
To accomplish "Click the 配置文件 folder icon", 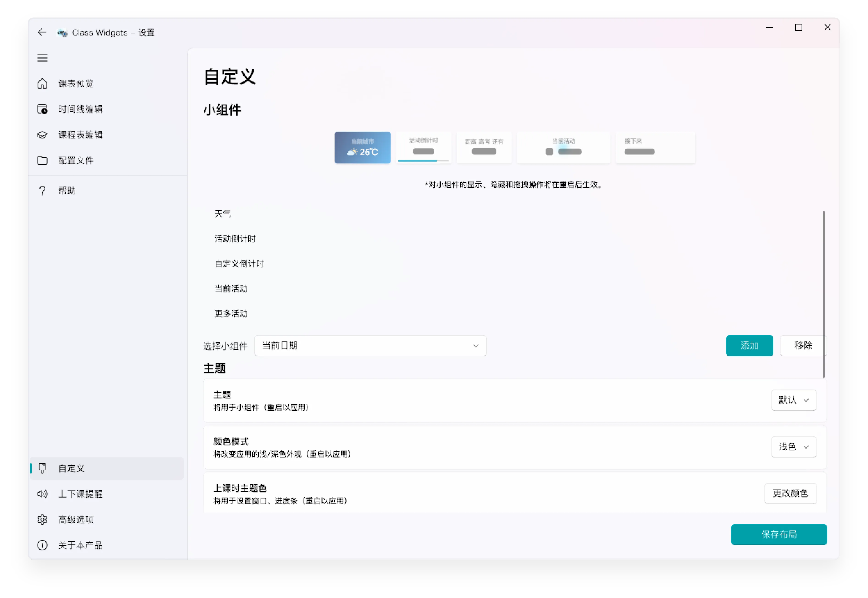I will pos(42,160).
